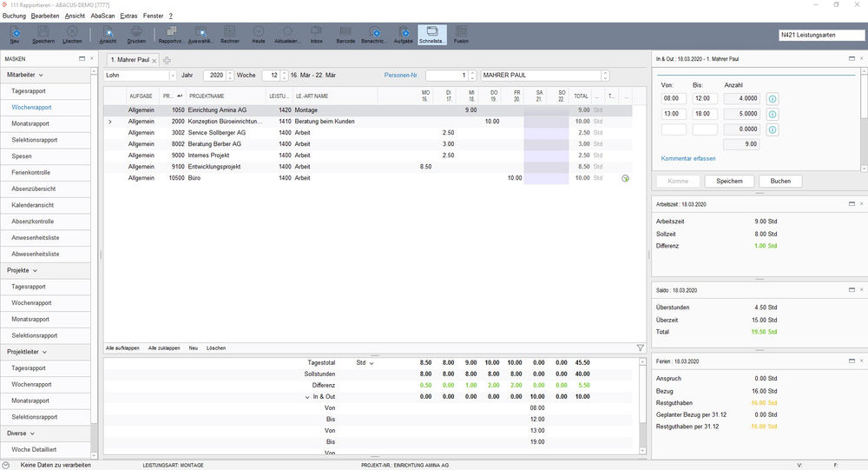Click info icon beside 4.0000 Anzahl
The height and width of the screenshot is (470, 868).
coord(773,99)
